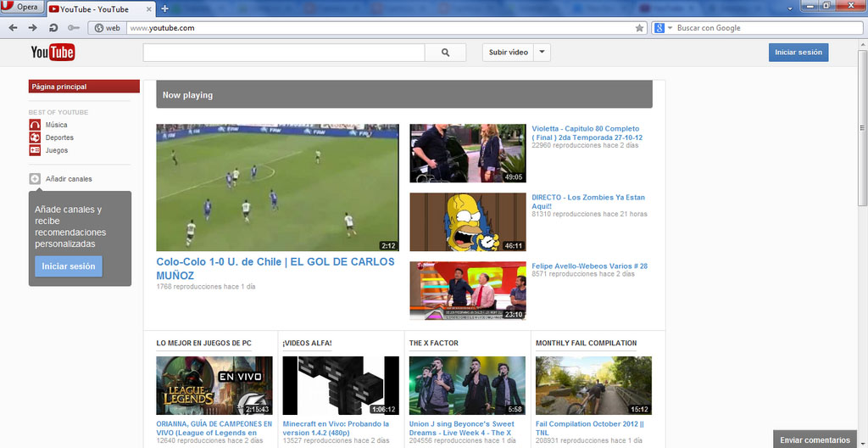Screen dimensions: 868x448
Task: Open the League of Legends EN VIVO thumbnail
Action: (x=214, y=385)
